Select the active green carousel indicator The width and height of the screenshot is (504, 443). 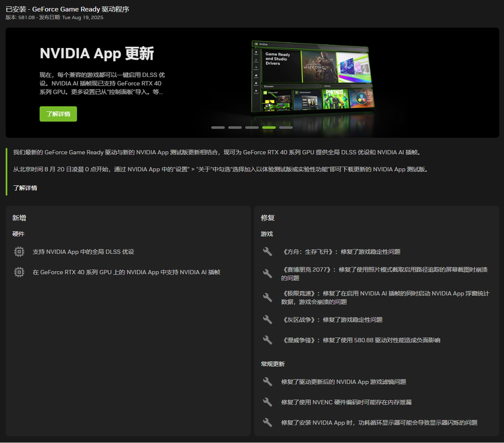(269, 128)
